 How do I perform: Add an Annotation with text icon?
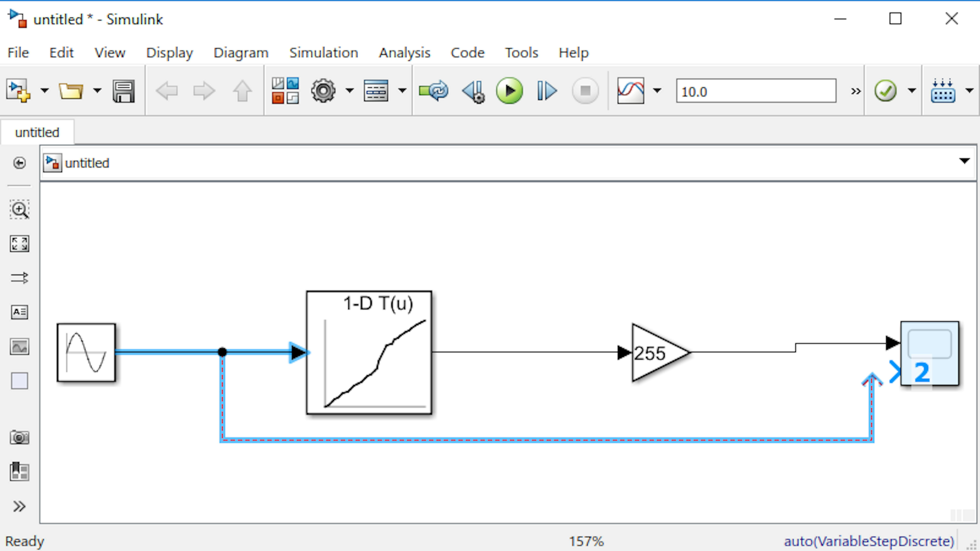point(19,312)
